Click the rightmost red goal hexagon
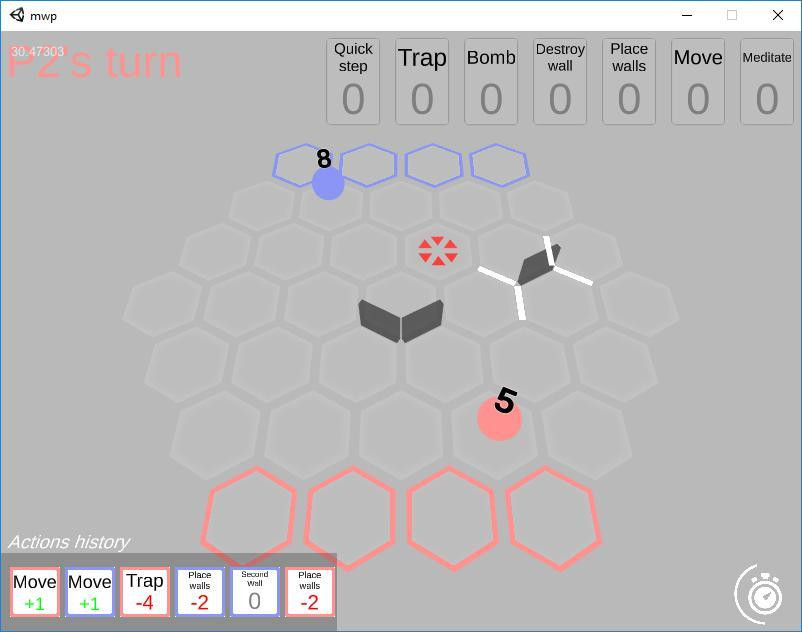802x632 pixels. pyautogui.click(x=553, y=518)
